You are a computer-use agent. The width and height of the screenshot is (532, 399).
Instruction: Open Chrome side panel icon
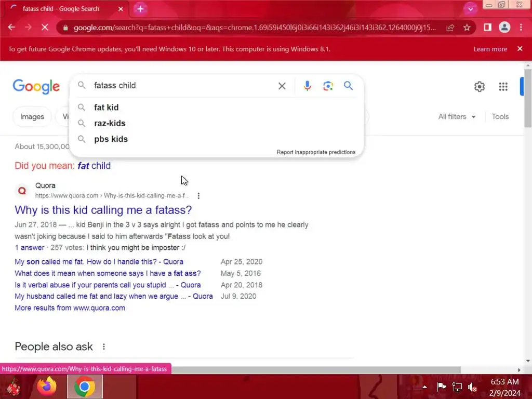[487, 27]
